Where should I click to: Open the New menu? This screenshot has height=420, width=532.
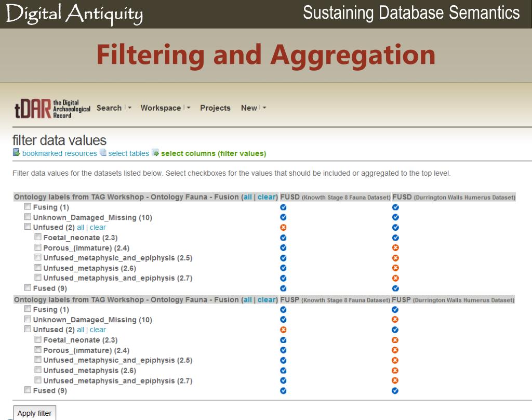point(249,108)
